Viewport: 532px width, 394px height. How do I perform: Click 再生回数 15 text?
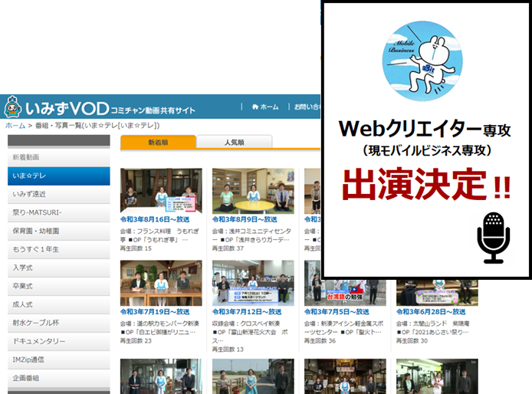pos(136,249)
